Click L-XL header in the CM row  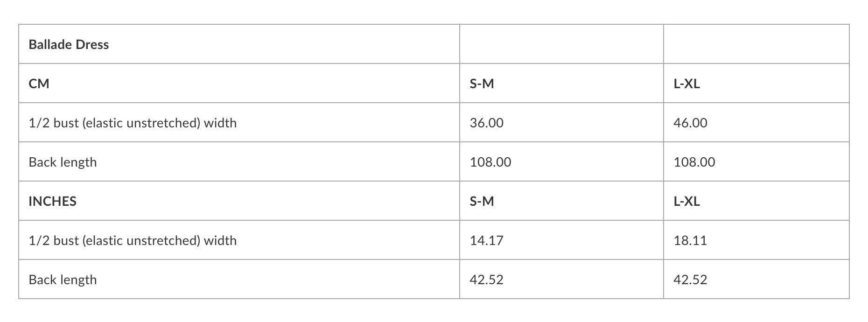coord(686,84)
